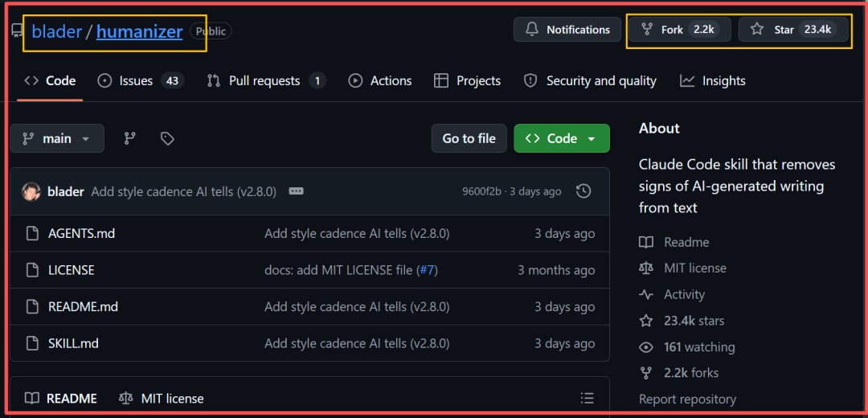This screenshot has width=868, height=418.
Task: Open the SKILL.md file
Action: pyautogui.click(x=73, y=343)
